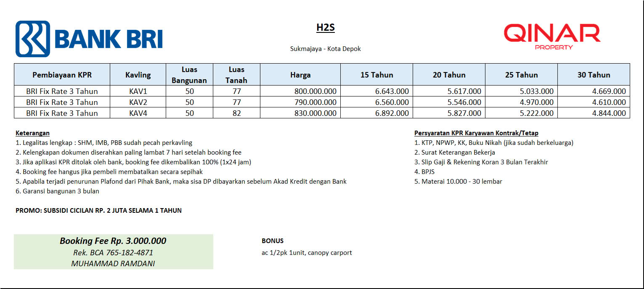This screenshot has height=289, width=644.
Task: Click the 5.827.000 cell
Action: coord(449,113)
